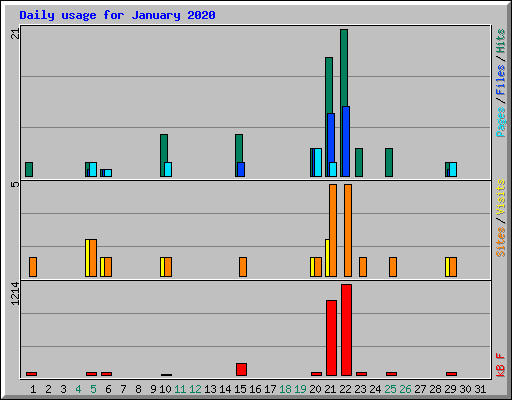
Task: Click x-axis day label 18
Action: tap(285, 389)
